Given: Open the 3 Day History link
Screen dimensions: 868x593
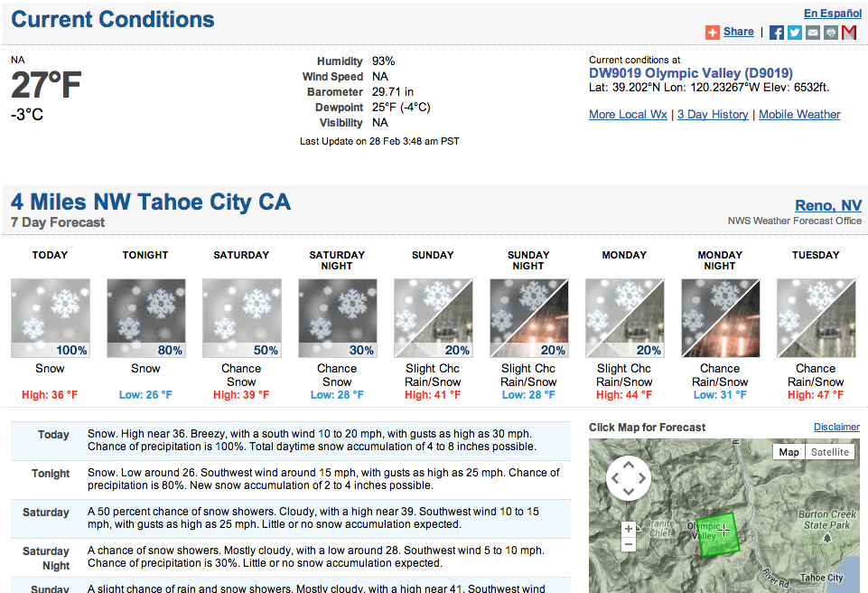Looking at the screenshot, I should tap(713, 114).
